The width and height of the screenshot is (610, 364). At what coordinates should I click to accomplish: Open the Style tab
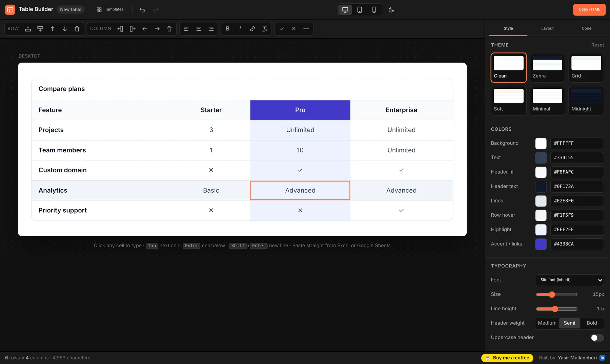pos(508,28)
